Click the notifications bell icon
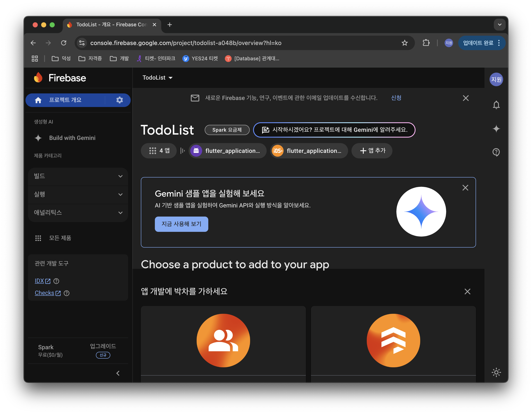The width and height of the screenshot is (532, 414). [496, 105]
